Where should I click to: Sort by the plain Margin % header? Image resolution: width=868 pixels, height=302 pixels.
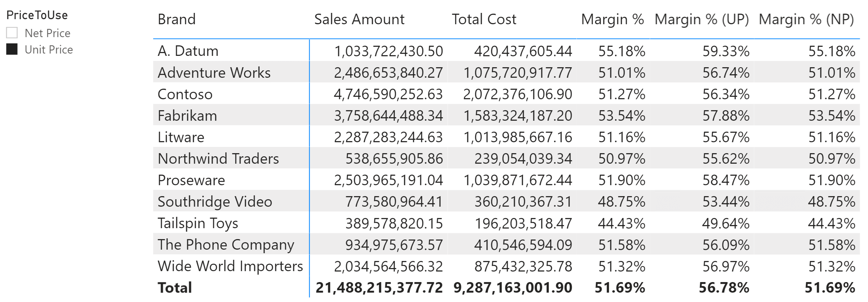(x=612, y=19)
